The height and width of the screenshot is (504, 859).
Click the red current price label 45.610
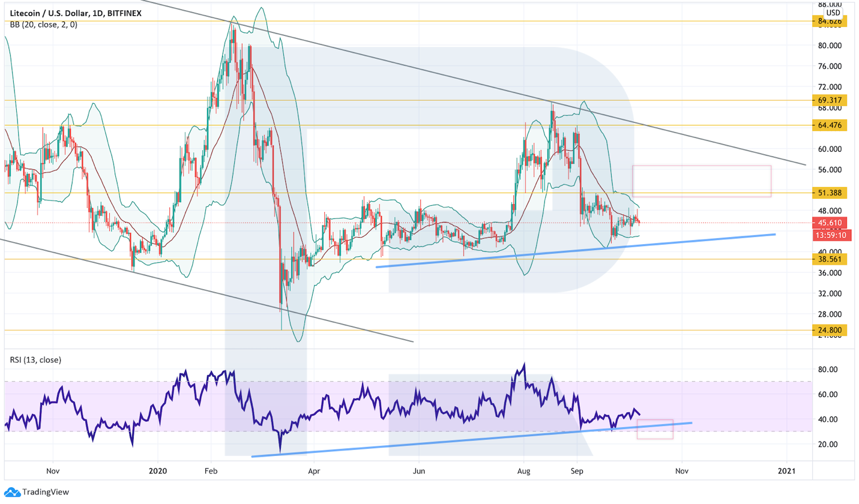[829, 223]
